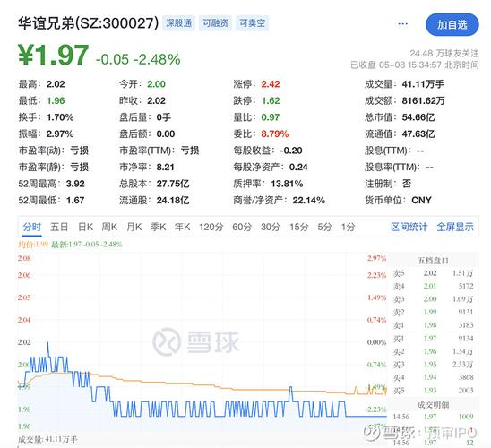Screen dimensions: 491x448
Task: Click the 14:56 trade row with volume 1009
Action: [433, 417]
